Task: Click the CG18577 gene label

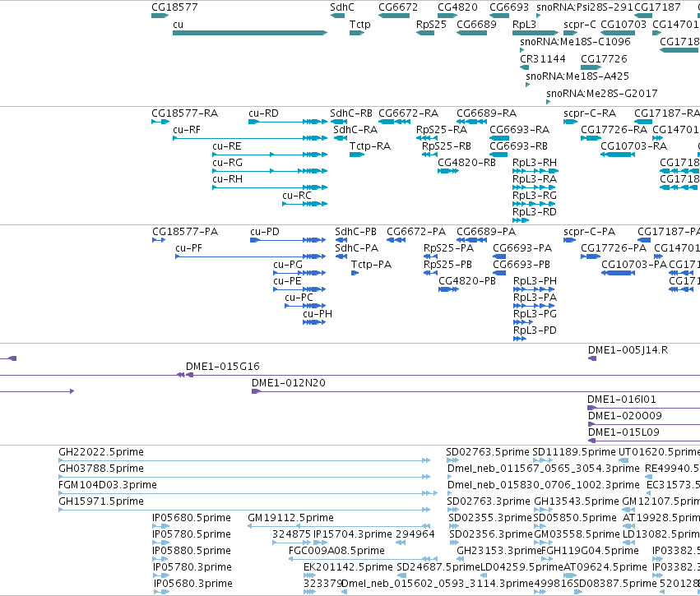Action: [174, 7]
